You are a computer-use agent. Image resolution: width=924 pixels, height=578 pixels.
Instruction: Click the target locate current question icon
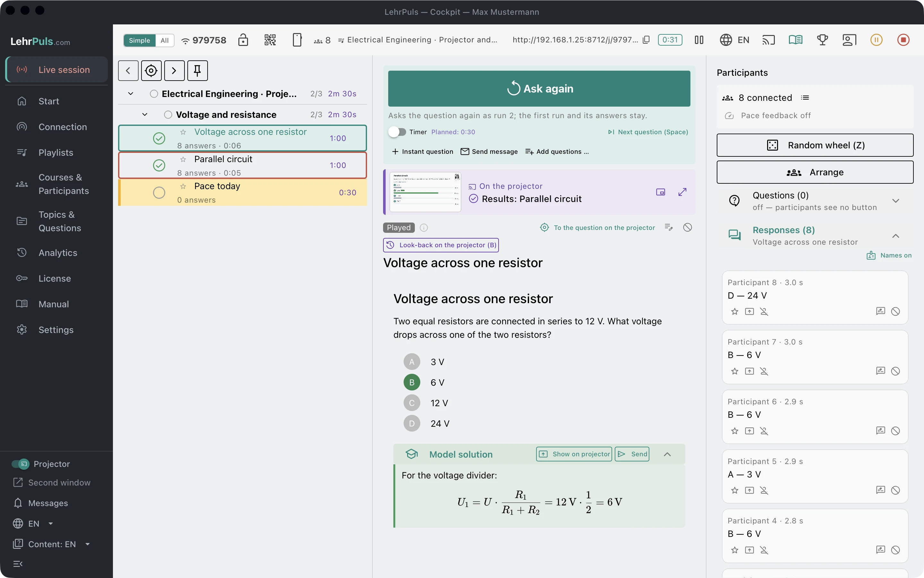(x=151, y=71)
